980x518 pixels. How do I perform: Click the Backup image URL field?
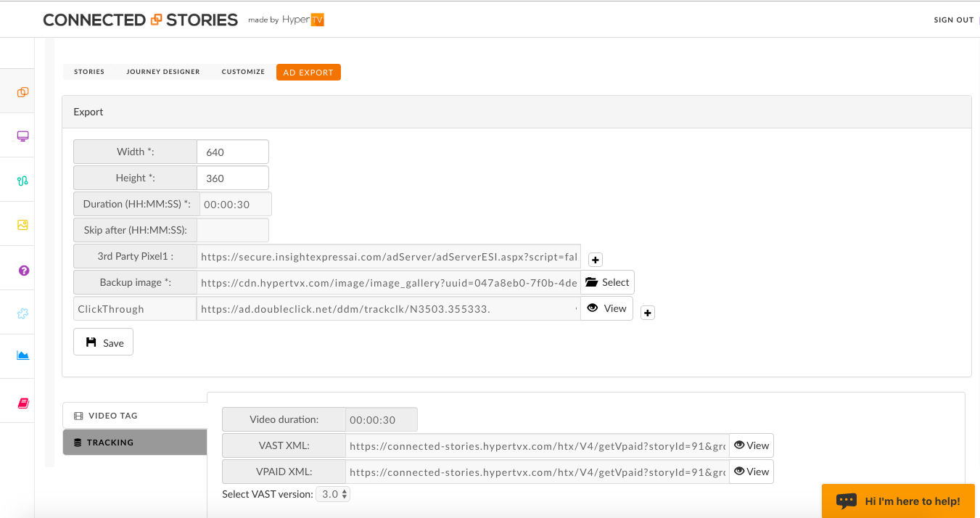(389, 282)
